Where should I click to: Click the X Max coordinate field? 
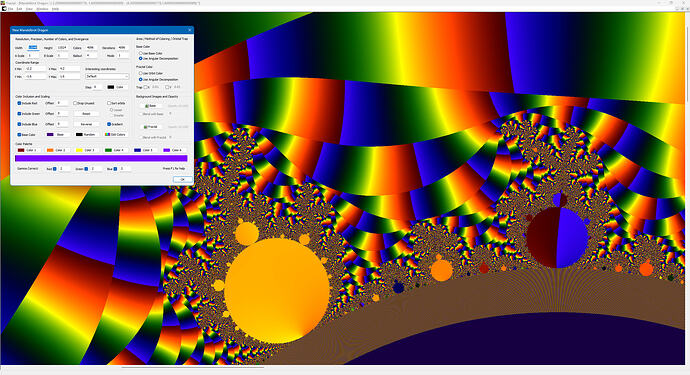click(70, 69)
